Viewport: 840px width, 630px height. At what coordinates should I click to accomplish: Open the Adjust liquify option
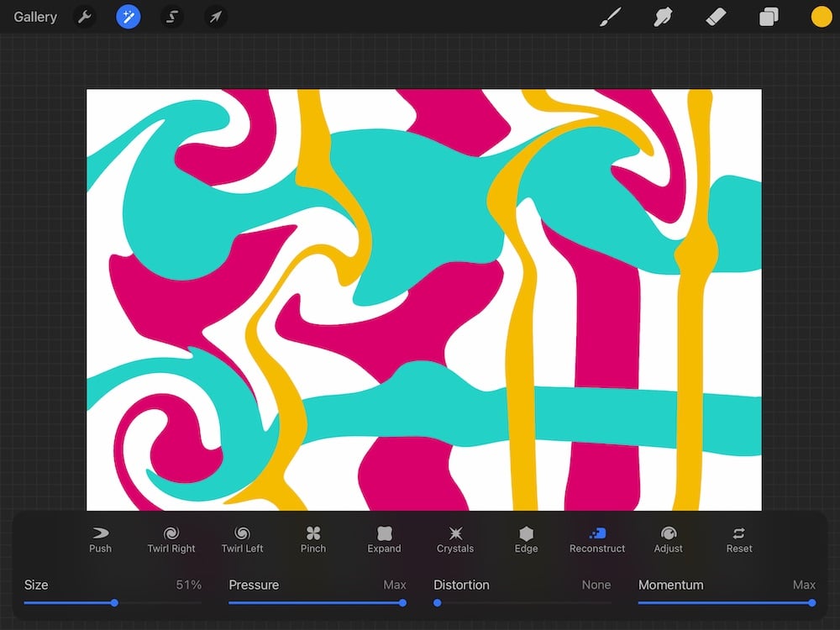[x=668, y=540]
